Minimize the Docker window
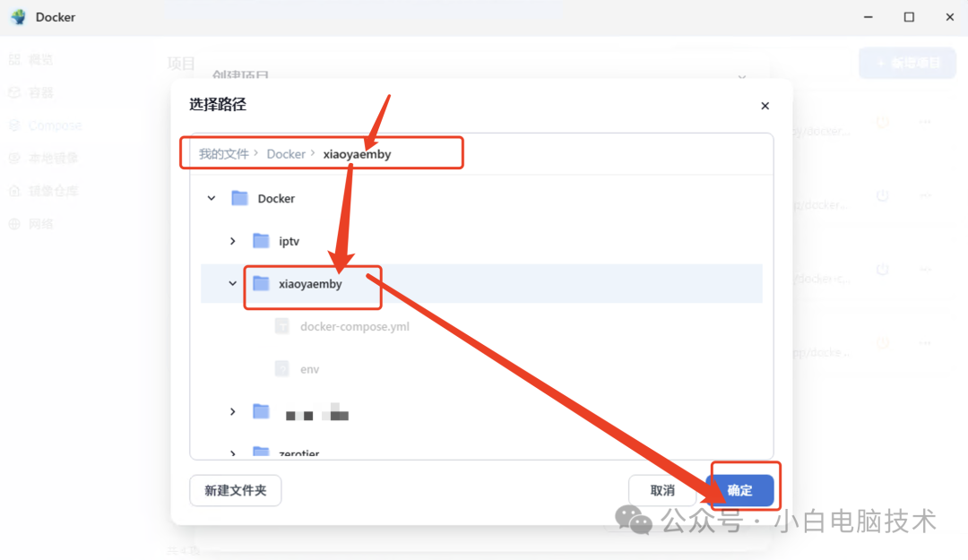This screenshot has width=968, height=560. tap(868, 17)
